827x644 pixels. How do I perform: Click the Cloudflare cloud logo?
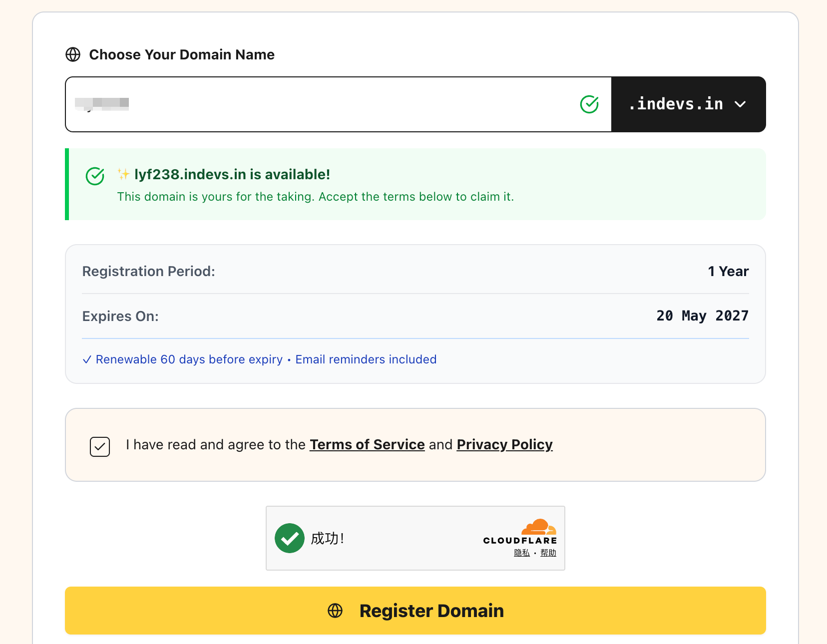click(x=538, y=527)
